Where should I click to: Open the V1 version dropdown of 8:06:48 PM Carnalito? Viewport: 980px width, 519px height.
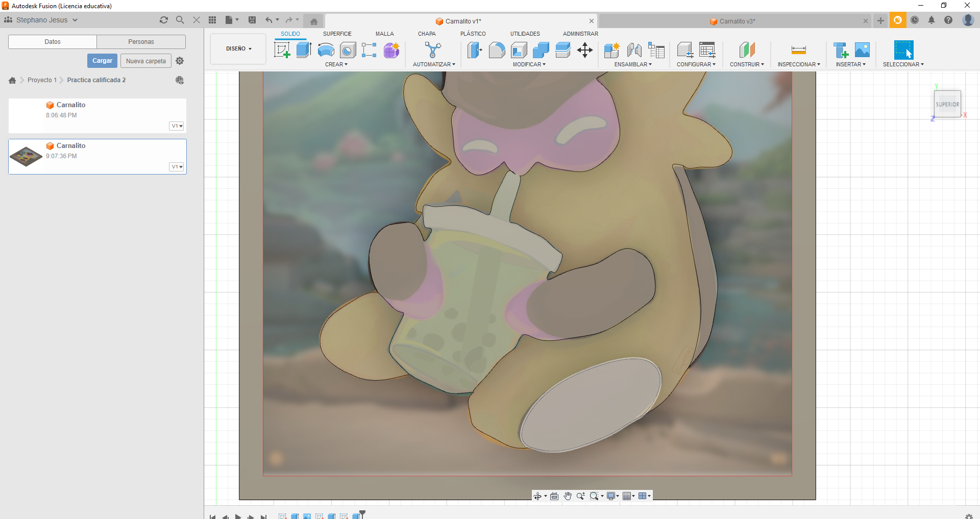pyautogui.click(x=177, y=126)
